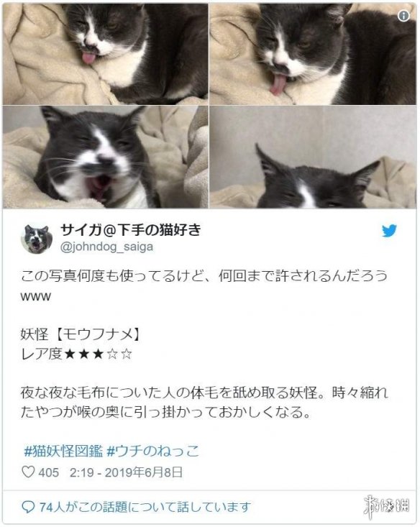The height and width of the screenshot is (527, 420).
Task: Like the tweet via heart icon
Action: point(28,472)
